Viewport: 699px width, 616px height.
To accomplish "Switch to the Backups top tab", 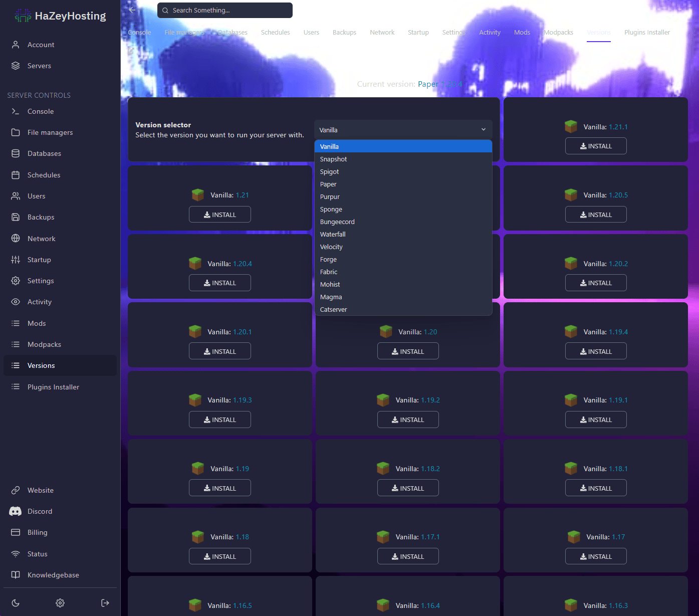I will click(344, 32).
